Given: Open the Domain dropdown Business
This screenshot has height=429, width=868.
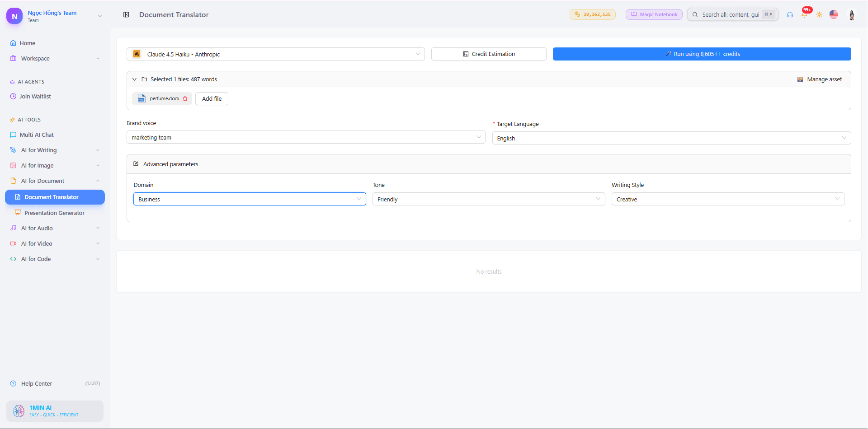Looking at the screenshot, I should [x=250, y=199].
